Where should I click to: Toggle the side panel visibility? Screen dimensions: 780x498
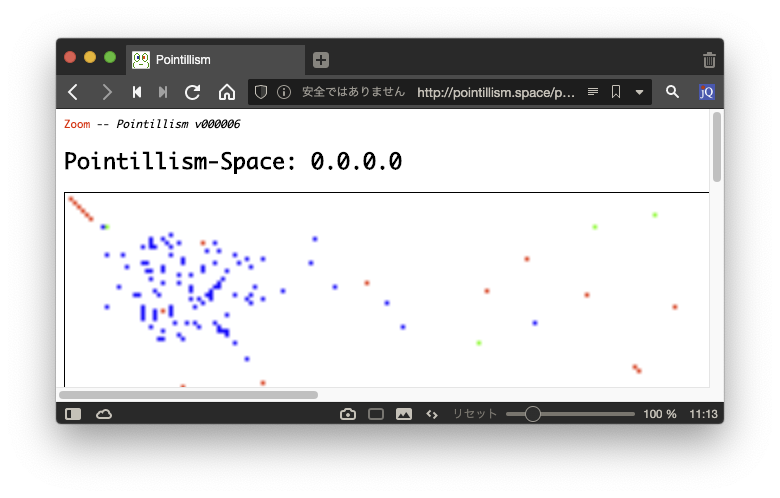[x=73, y=414]
